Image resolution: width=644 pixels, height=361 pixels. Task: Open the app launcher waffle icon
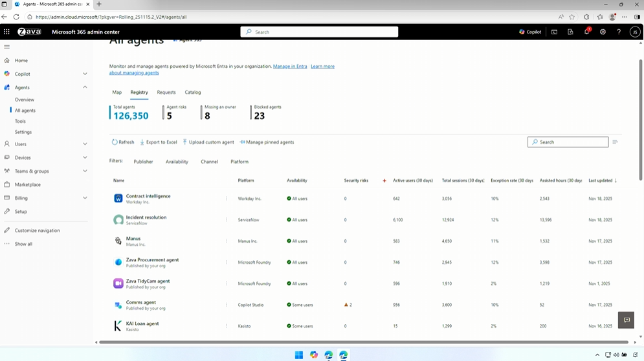(x=6, y=32)
